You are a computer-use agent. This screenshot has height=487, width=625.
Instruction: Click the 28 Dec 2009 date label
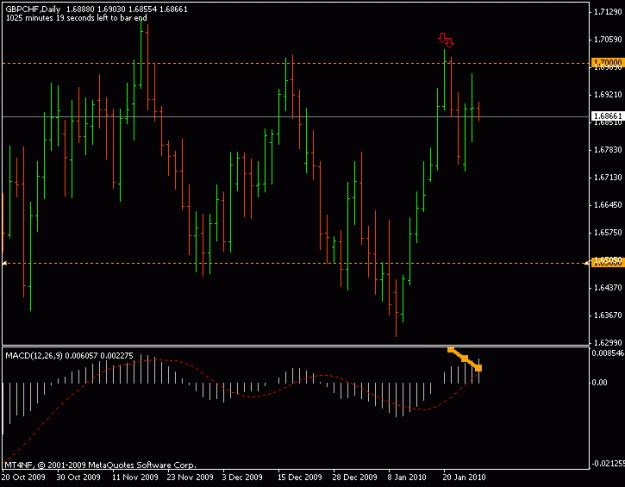pos(355,477)
